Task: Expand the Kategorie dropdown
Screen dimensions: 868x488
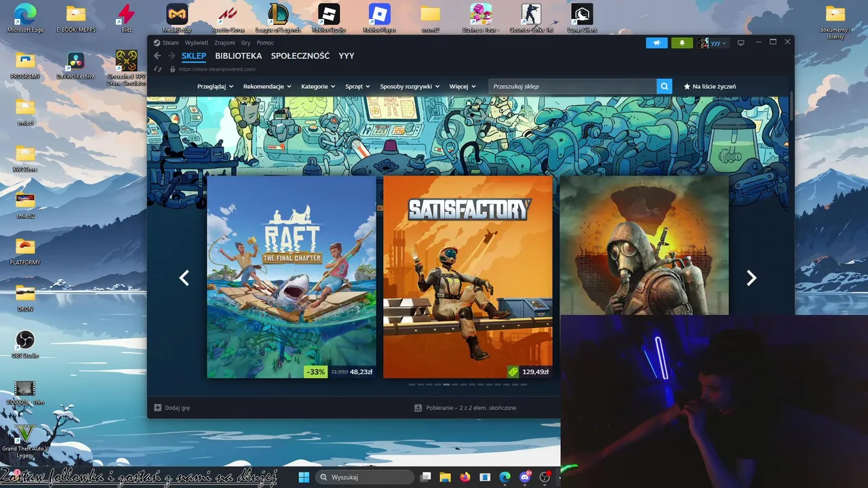Action: pyautogui.click(x=319, y=86)
